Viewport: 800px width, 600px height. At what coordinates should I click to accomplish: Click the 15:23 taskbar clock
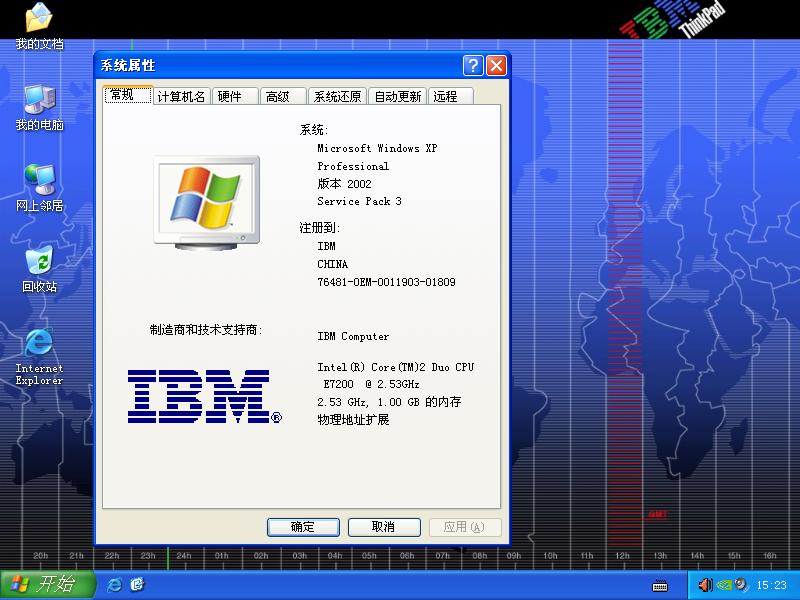(x=771, y=585)
